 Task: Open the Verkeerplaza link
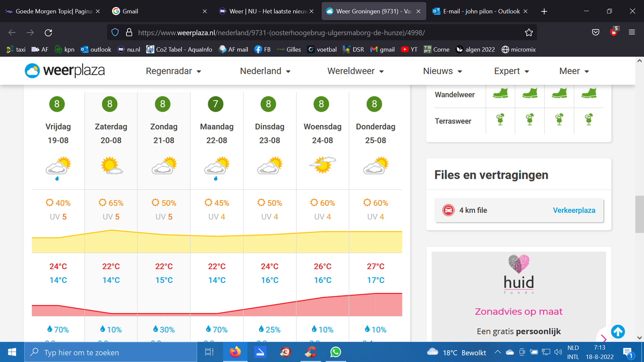(574, 210)
